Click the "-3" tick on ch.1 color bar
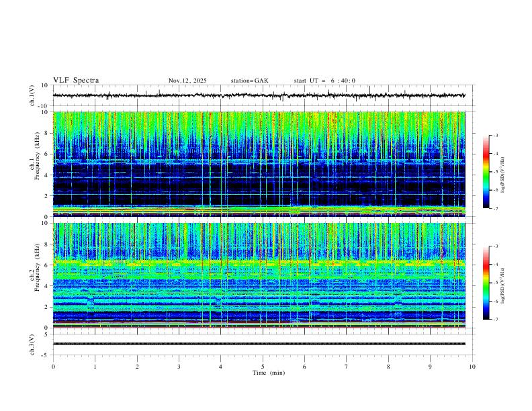 495,135
